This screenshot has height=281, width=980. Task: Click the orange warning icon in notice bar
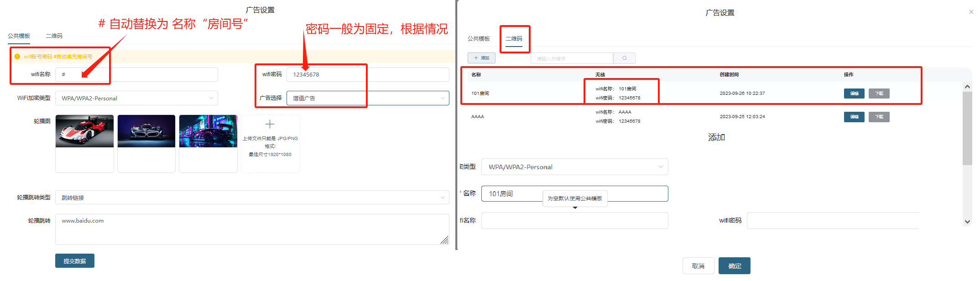[17, 57]
